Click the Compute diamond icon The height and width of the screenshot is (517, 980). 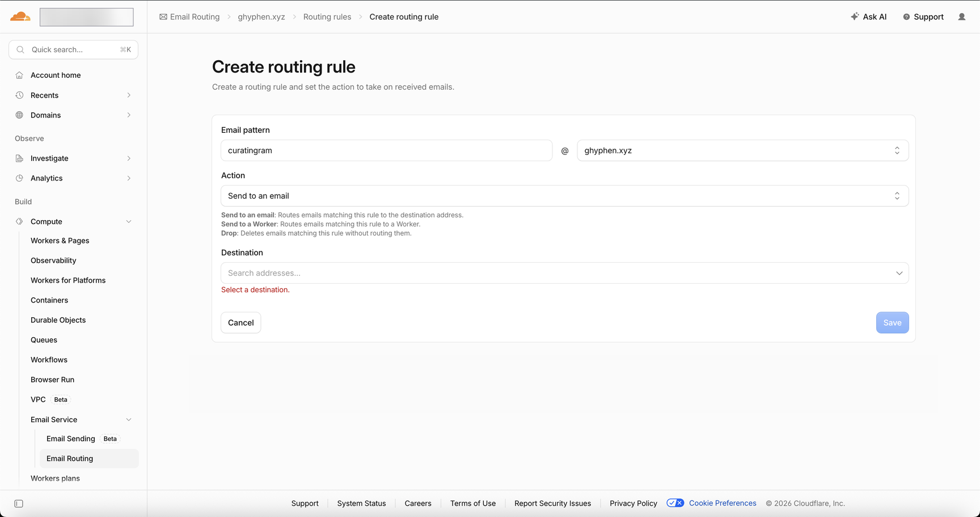(19, 222)
